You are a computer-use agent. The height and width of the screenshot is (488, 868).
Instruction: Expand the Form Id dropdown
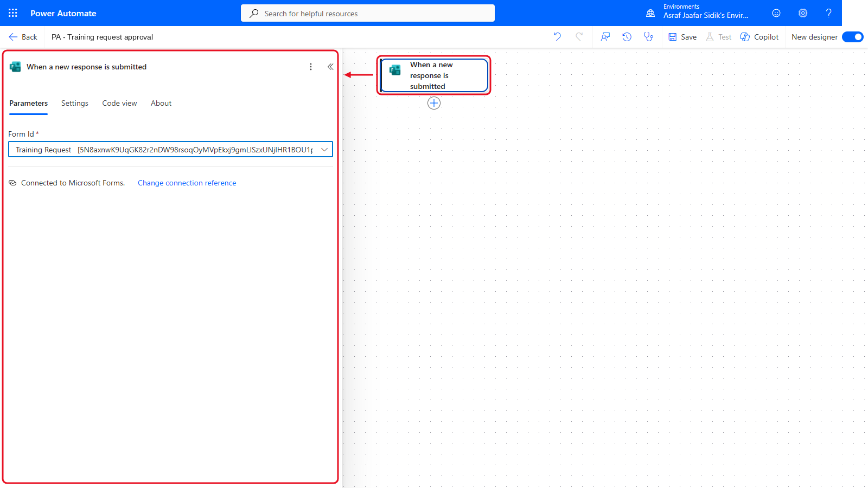324,150
